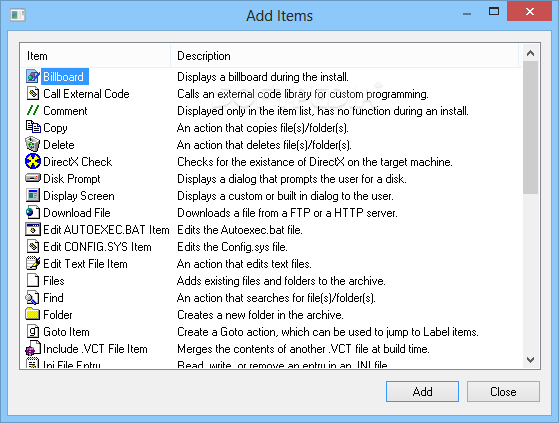Select the green Comment slashes icon
Screen dimensions: 559x423
[x=33, y=110]
